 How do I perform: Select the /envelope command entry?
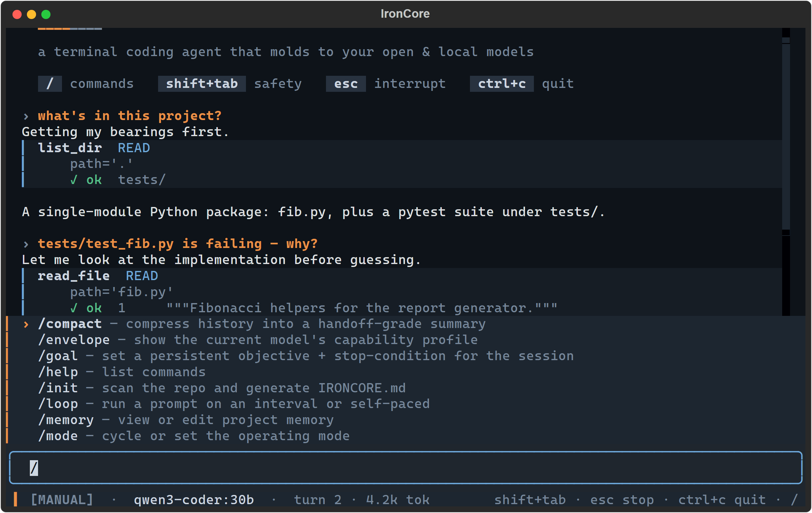[x=406, y=340]
